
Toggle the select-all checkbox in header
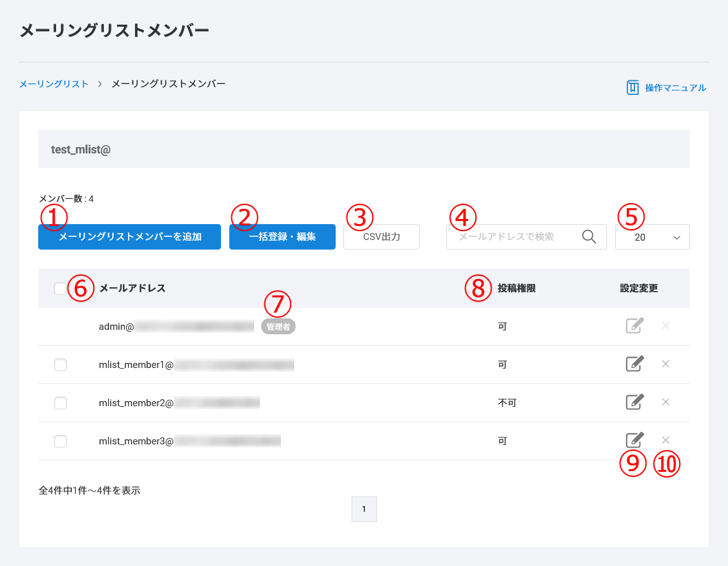[60, 288]
